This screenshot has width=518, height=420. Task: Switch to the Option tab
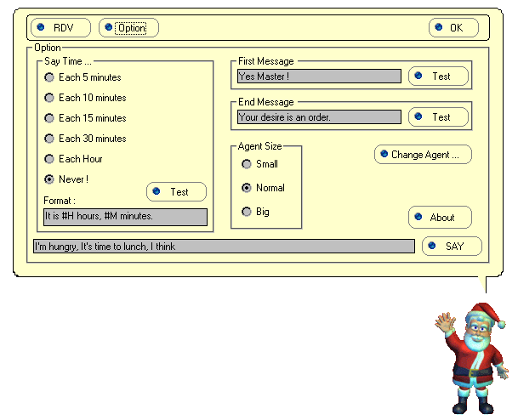128,27
